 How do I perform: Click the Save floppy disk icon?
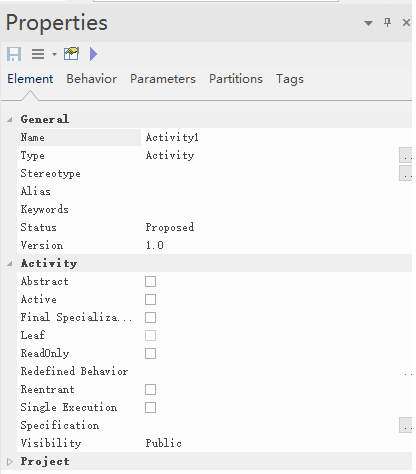tap(14, 54)
